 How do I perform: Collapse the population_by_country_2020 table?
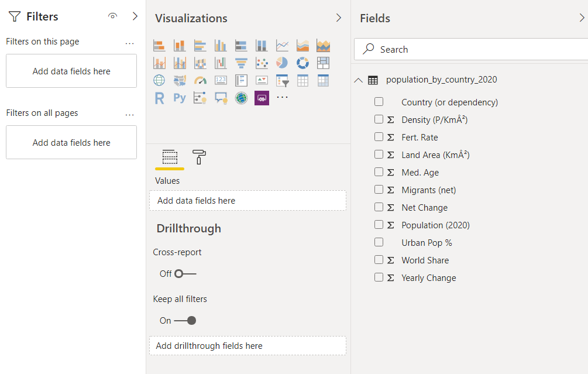click(x=359, y=80)
